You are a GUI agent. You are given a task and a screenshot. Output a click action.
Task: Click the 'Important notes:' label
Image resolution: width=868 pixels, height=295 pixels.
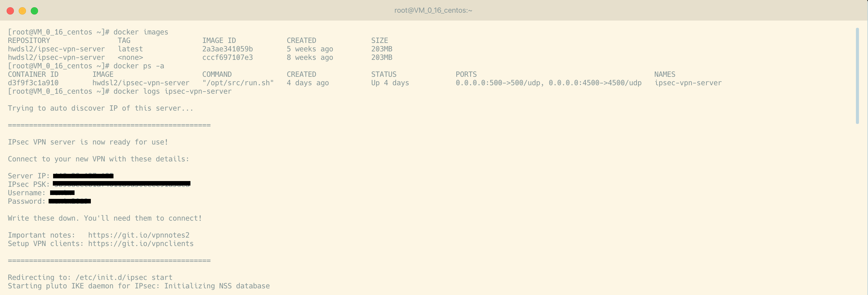click(41, 235)
